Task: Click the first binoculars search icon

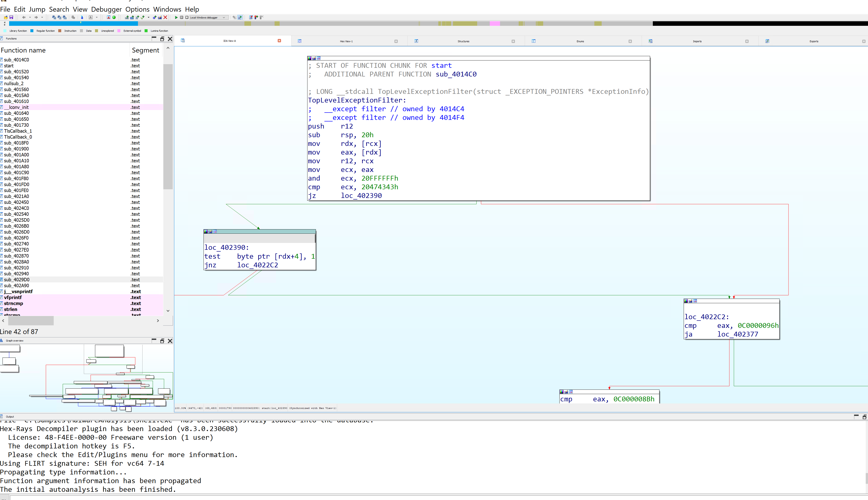Action: click(54, 18)
